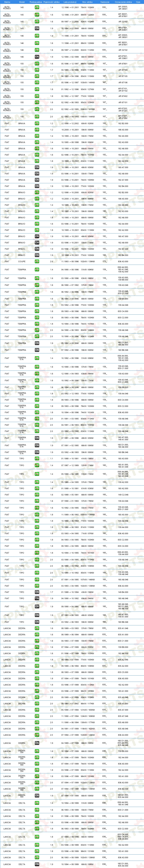Click petrol icon in Lancia Dedra 835 A1.046 row
144x868 pixels.
(37, 628)
